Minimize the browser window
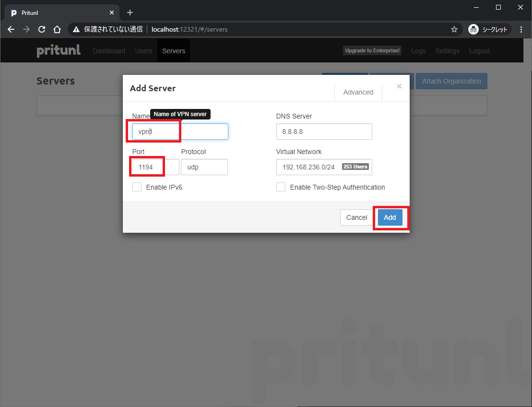This screenshot has width=532, height=407. pos(476,7)
